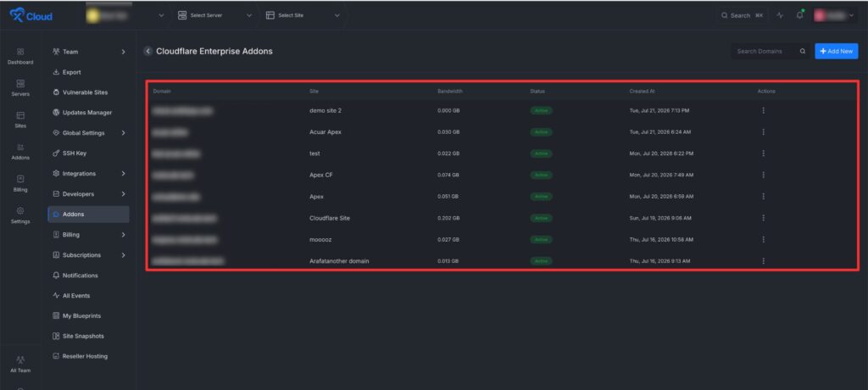Screen dimensions: 868x390
Task: Open Sites icon in left rail
Action: tap(20, 120)
